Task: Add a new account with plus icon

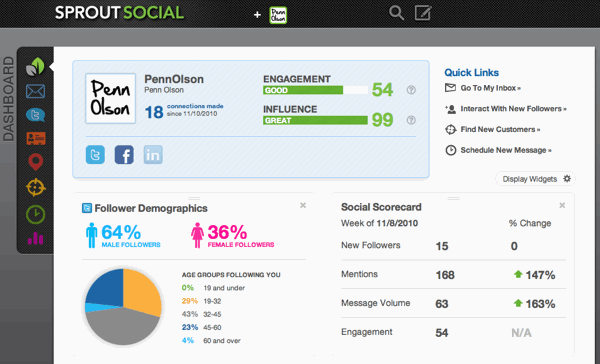Action: (257, 15)
